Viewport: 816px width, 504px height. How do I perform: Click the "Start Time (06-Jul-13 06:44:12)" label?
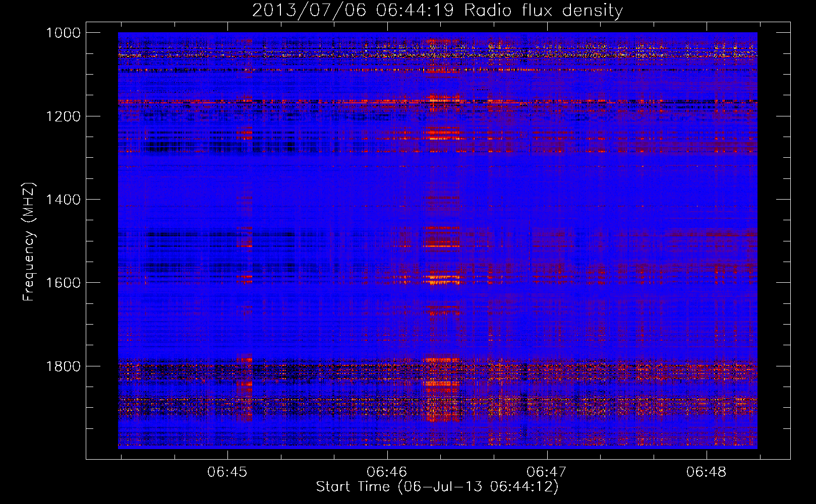click(x=437, y=486)
